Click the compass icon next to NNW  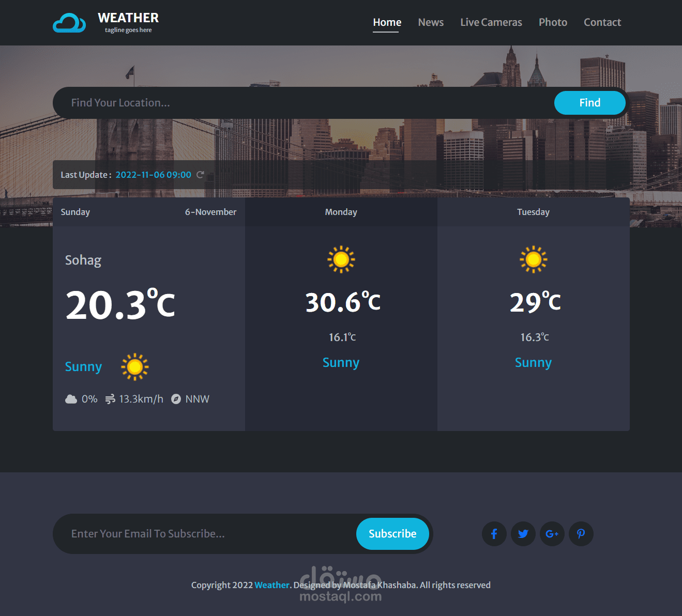click(176, 398)
